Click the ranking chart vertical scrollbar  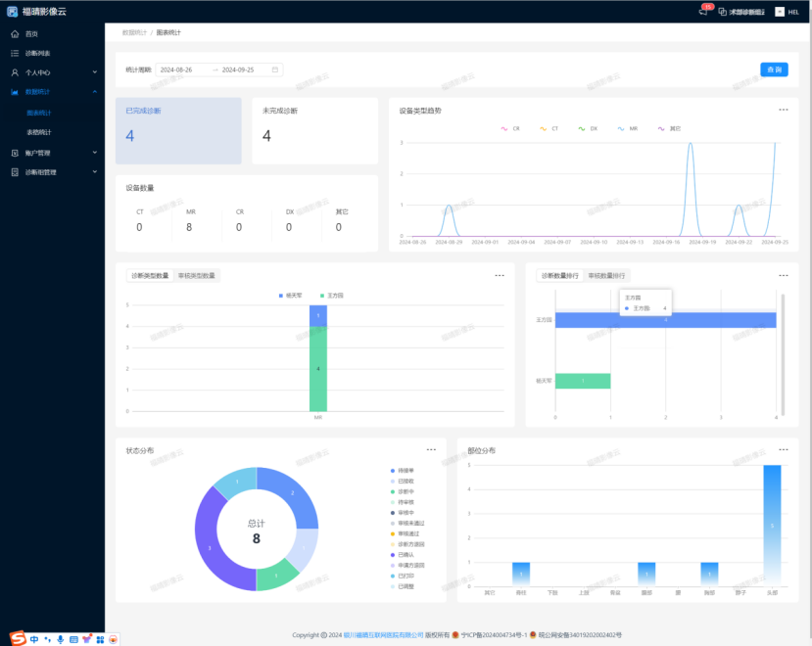[782, 352]
